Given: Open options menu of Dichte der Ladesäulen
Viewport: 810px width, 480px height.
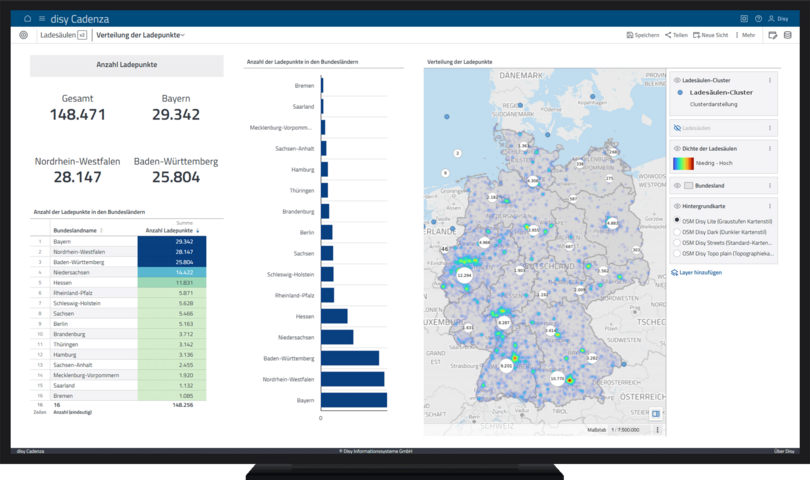Looking at the screenshot, I should [770, 149].
